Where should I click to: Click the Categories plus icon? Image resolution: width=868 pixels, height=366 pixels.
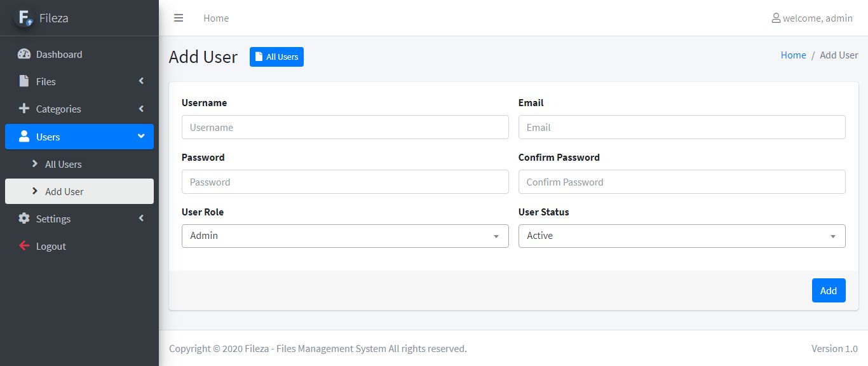(24, 109)
